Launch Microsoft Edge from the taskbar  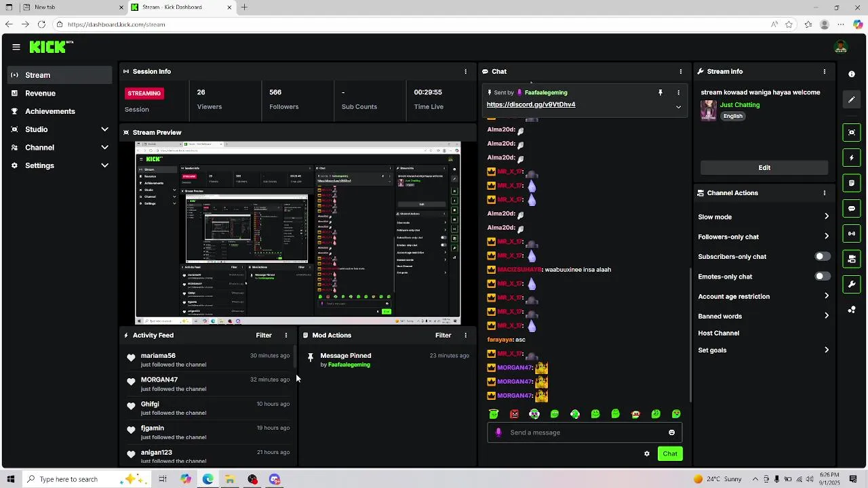pos(208,479)
